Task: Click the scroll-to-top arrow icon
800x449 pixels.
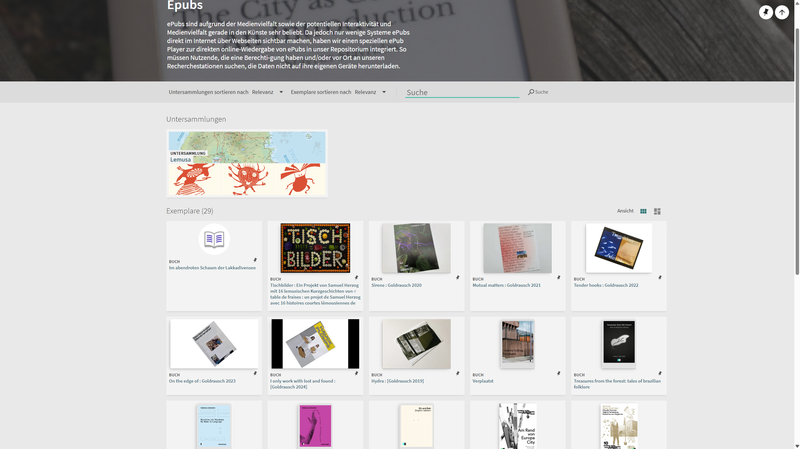Action: tap(782, 12)
